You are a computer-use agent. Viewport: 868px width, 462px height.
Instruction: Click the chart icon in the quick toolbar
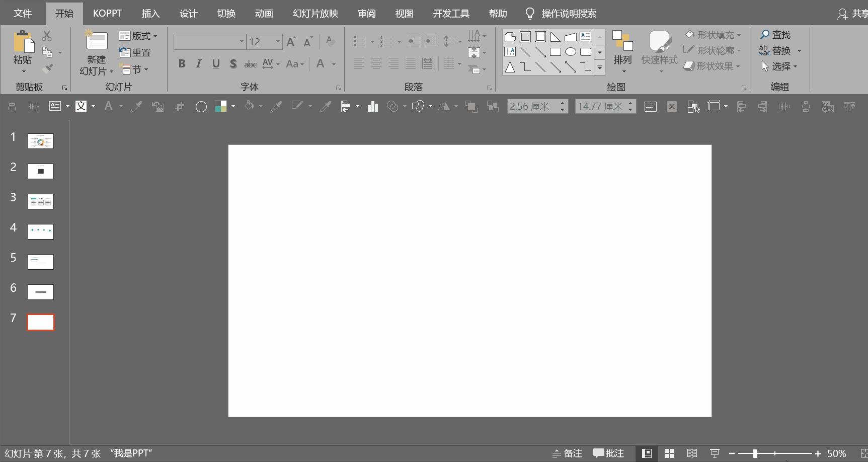[372, 106]
